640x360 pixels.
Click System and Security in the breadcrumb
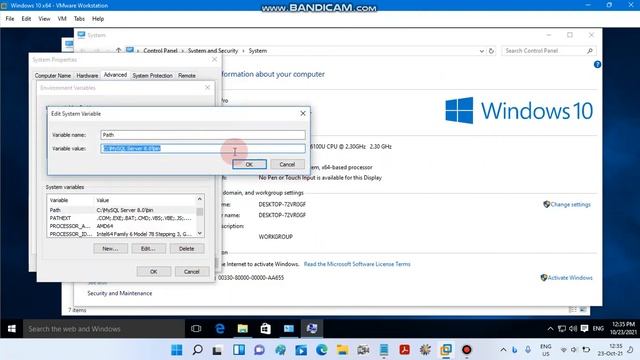(213, 51)
